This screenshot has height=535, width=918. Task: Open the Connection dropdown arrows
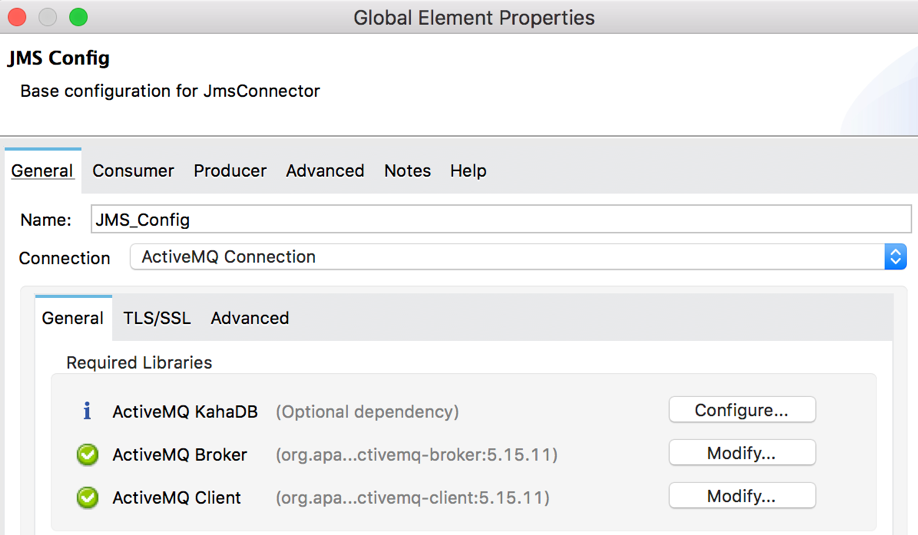coord(895,257)
